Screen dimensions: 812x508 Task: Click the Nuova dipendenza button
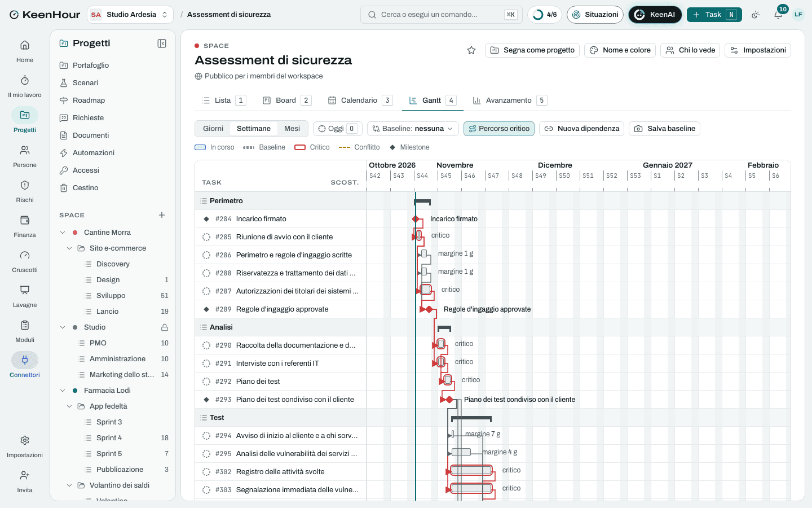click(x=581, y=129)
